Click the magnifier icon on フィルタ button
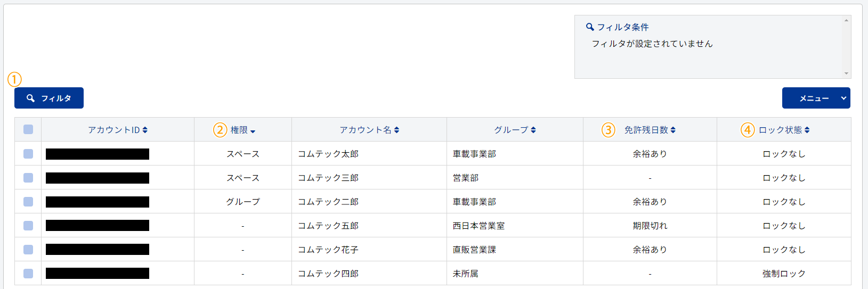Image resolution: width=868 pixels, height=289 pixels. pyautogui.click(x=31, y=98)
